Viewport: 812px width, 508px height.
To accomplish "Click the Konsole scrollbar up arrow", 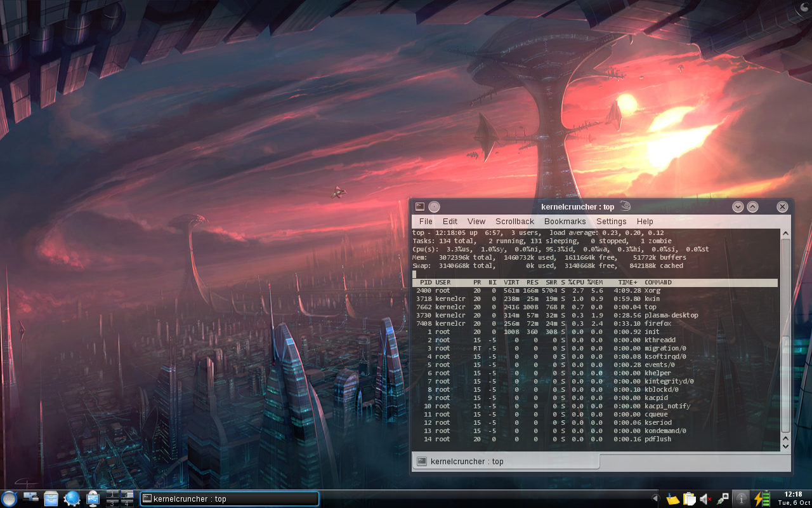I will (786, 234).
